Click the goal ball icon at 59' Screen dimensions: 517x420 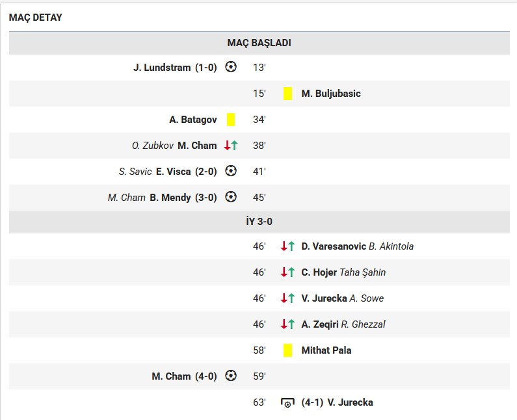(231, 376)
